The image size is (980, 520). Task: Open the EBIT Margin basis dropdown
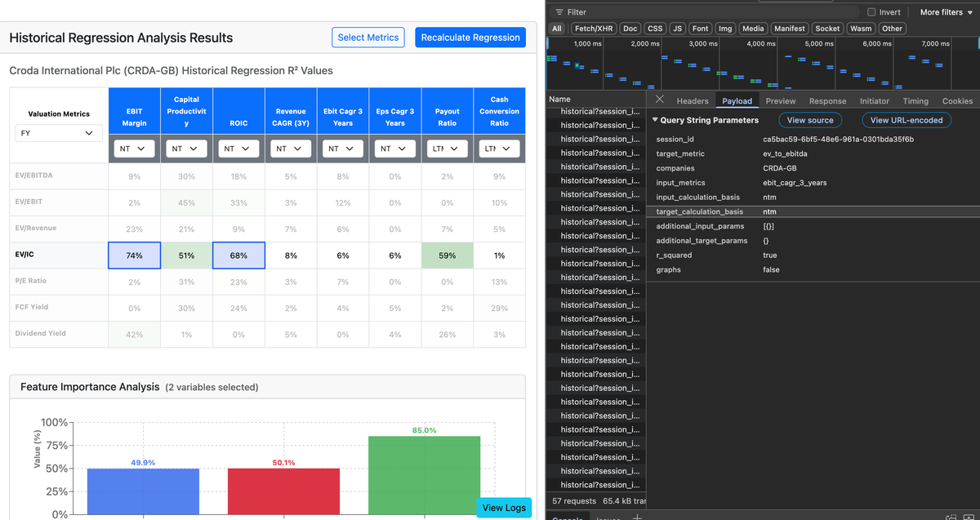[134, 149]
